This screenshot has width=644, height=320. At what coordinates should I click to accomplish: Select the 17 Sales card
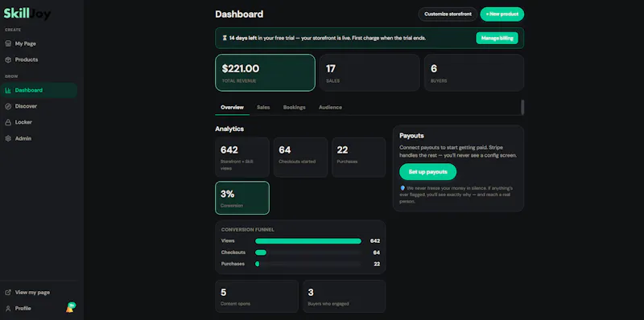[369, 72]
